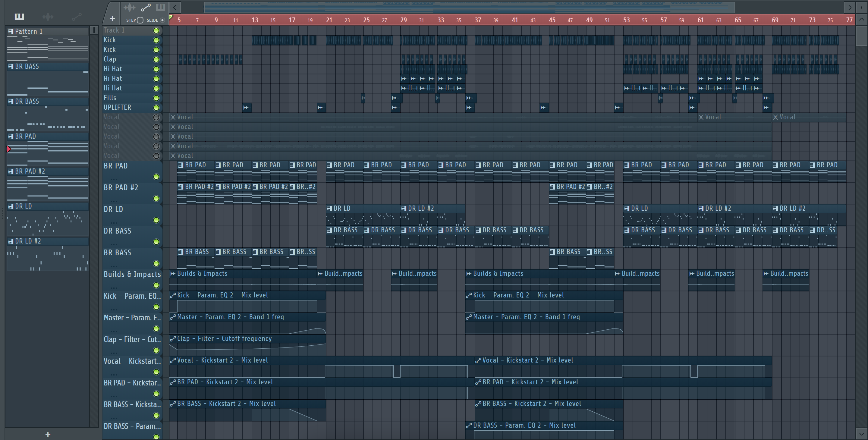Click the playlist vertical scrollbar thumb

862,36
